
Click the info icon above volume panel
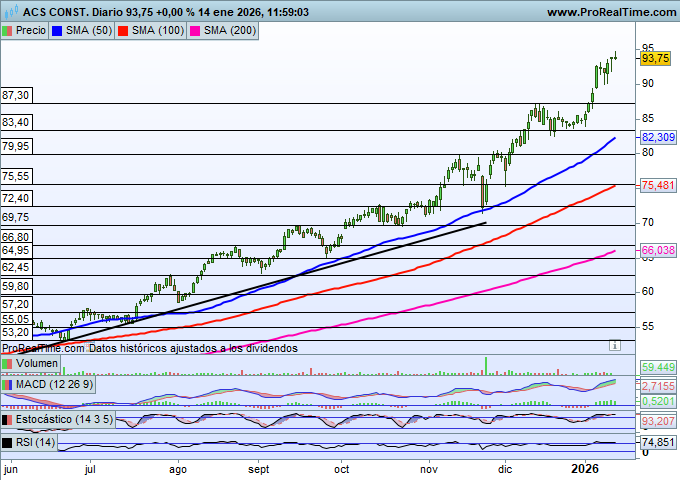pyautogui.click(x=614, y=344)
